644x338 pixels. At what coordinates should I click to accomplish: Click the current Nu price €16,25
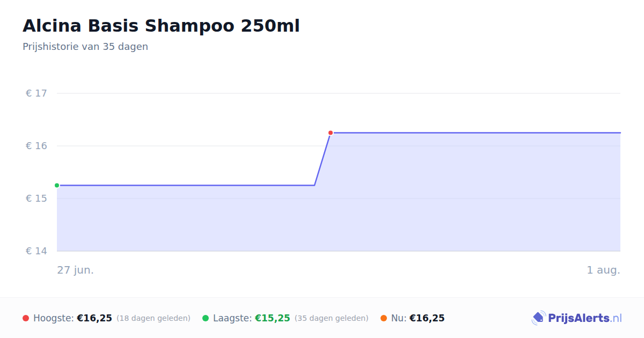tap(427, 318)
